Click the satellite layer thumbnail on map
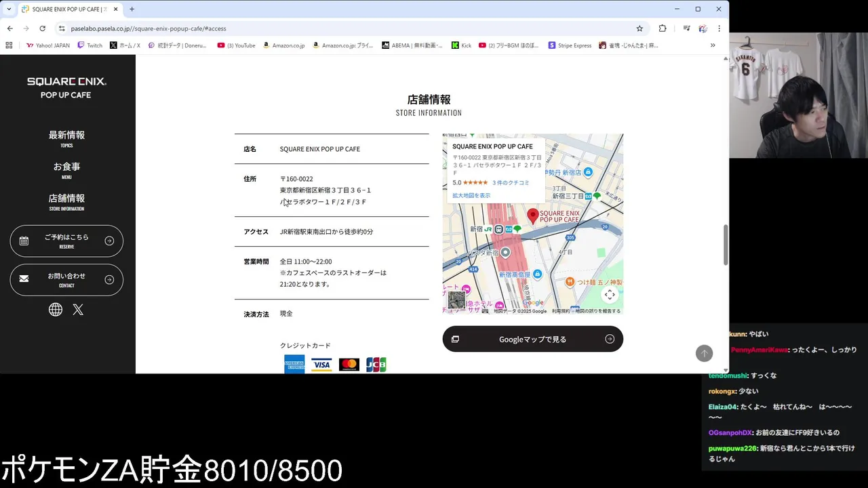This screenshot has width=868, height=488. pyautogui.click(x=456, y=300)
